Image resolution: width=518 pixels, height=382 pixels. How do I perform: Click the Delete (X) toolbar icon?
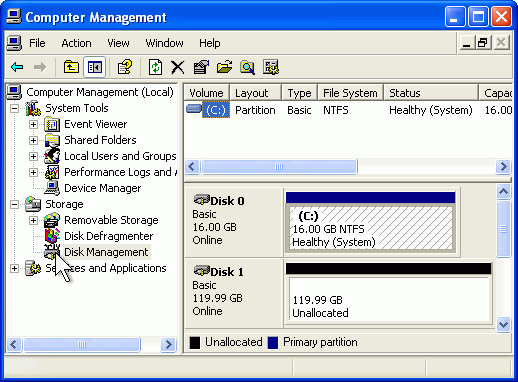pos(178,67)
